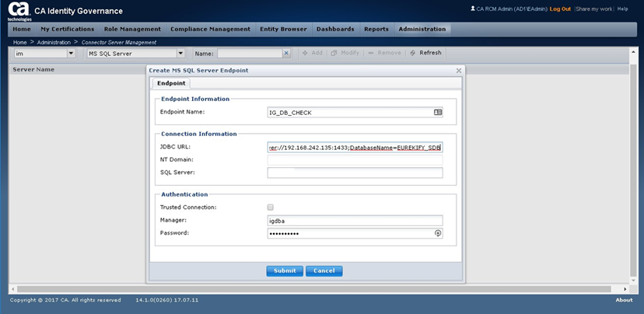Click the vertical scrollbar down arrow
This screenshot has width=644, height=314.
pyautogui.click(x=632, y=281)
